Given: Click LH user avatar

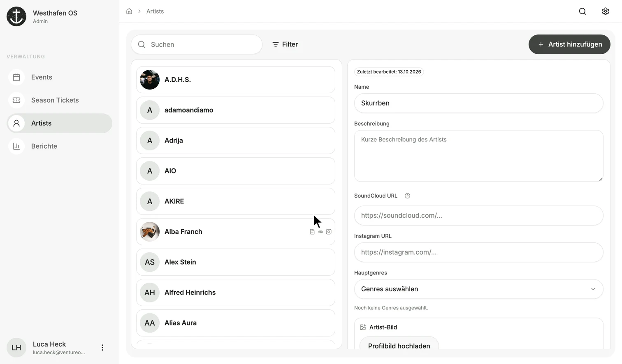Looking at the screenshot, I should 16,348.
